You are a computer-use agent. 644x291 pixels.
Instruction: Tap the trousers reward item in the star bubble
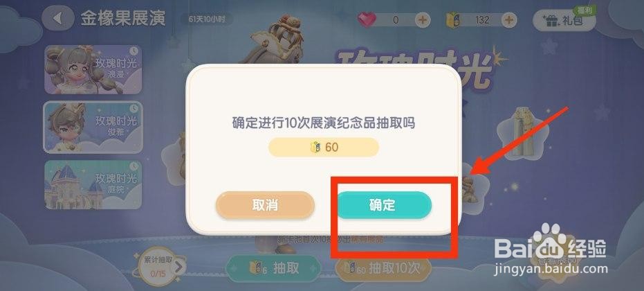click(522, 132)
